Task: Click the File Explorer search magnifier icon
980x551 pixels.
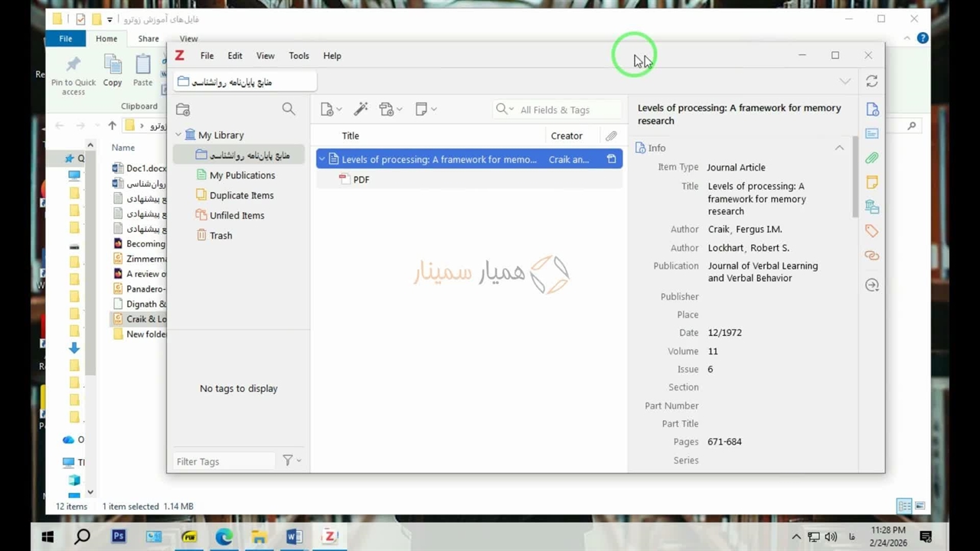Action: [x=911, y=126]
